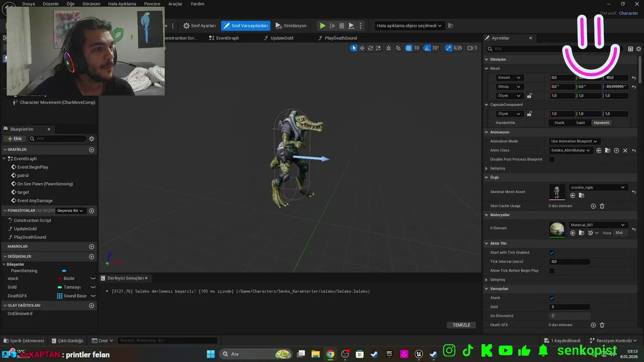
Task: Collapse the Bileşenler variables group
Action: click(x=5, y=264)
